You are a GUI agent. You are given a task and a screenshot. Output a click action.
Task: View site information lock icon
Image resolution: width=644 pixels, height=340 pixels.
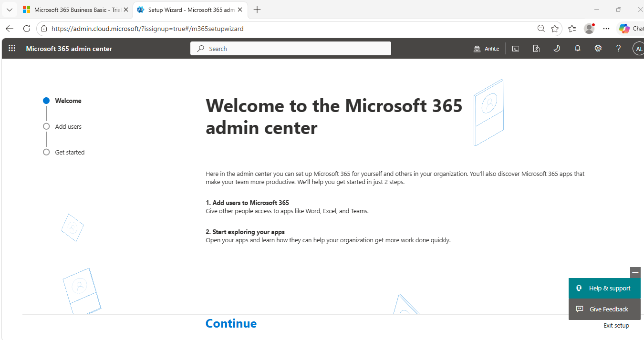point(44,29)
